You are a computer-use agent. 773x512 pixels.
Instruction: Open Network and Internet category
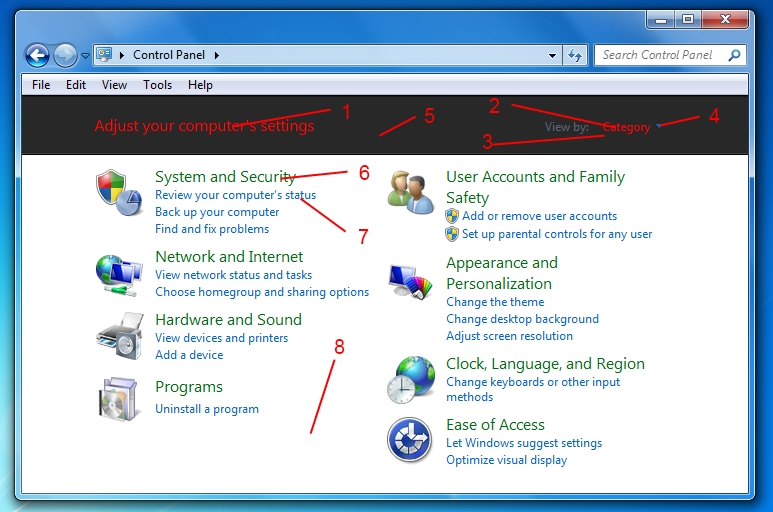229,256
